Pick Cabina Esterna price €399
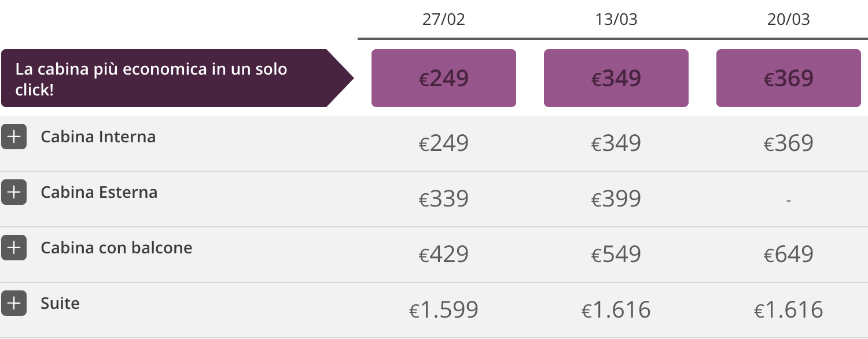This screenshot has width=868, height=339. (616, 198)
